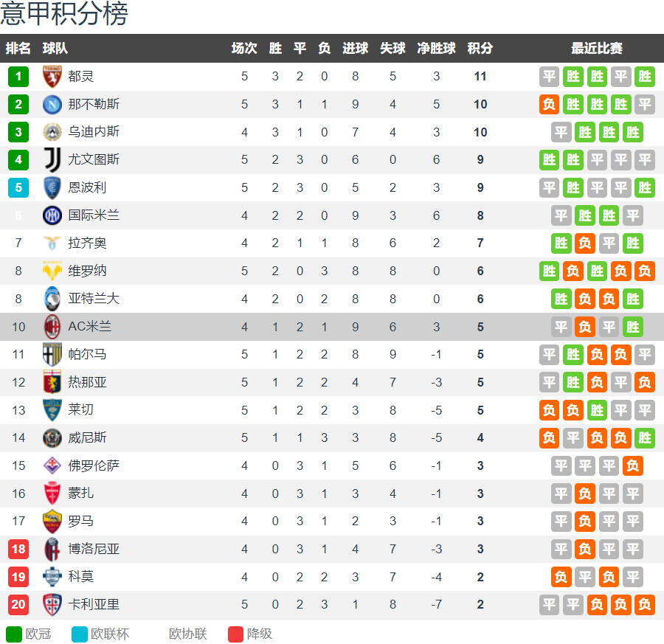Click the green 欧冠 legend swatch
The width and height of the screenshot is (664, 644).
click(14, 634)
